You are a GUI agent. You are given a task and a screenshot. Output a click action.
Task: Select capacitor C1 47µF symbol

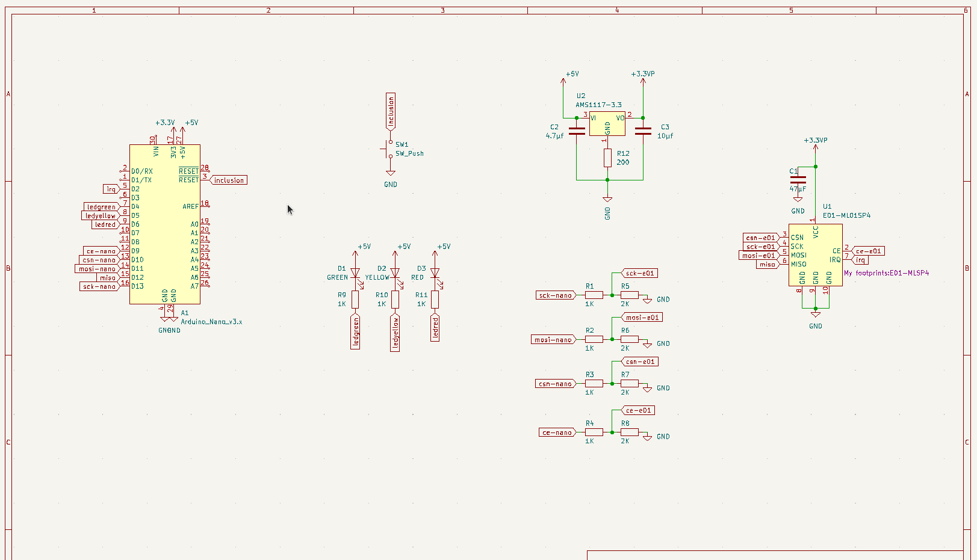coord(798,179)
